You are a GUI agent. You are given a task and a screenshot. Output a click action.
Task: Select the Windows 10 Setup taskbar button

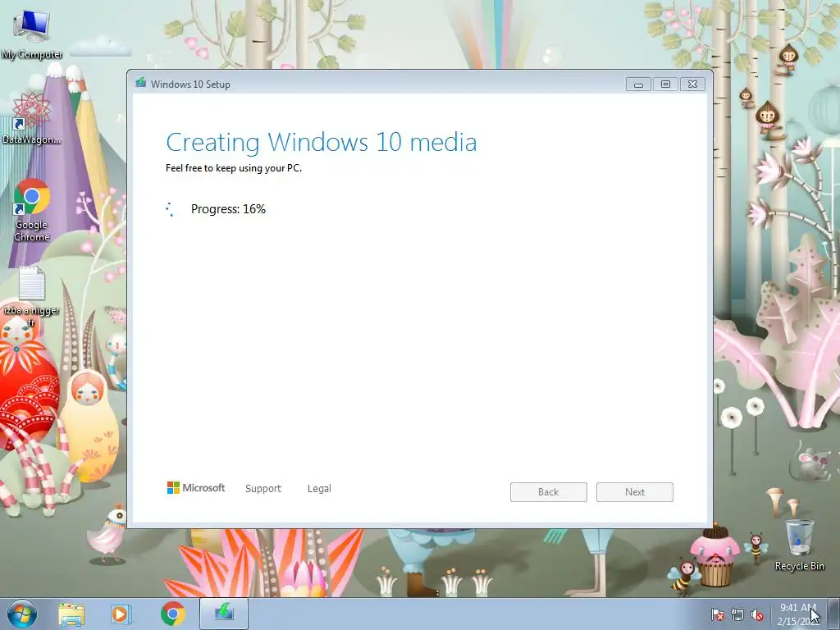[224, 614]
